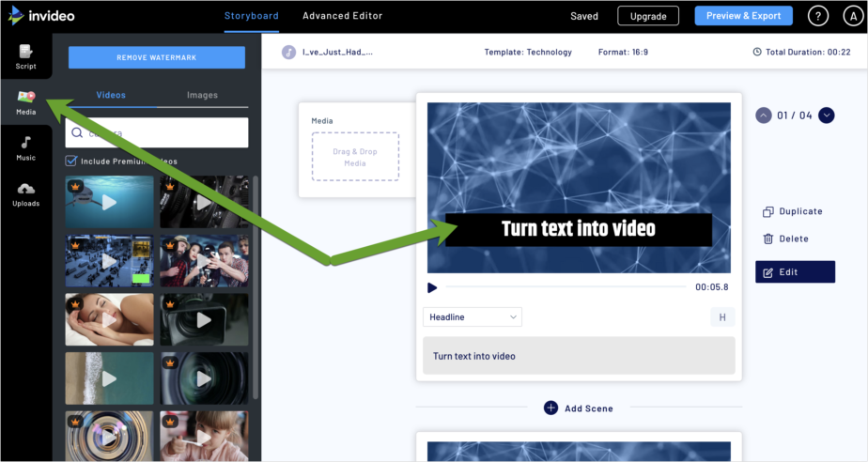Click the H heading style icon
The image size is (868, 462).
pyautogui.click(x=722, y=317)
